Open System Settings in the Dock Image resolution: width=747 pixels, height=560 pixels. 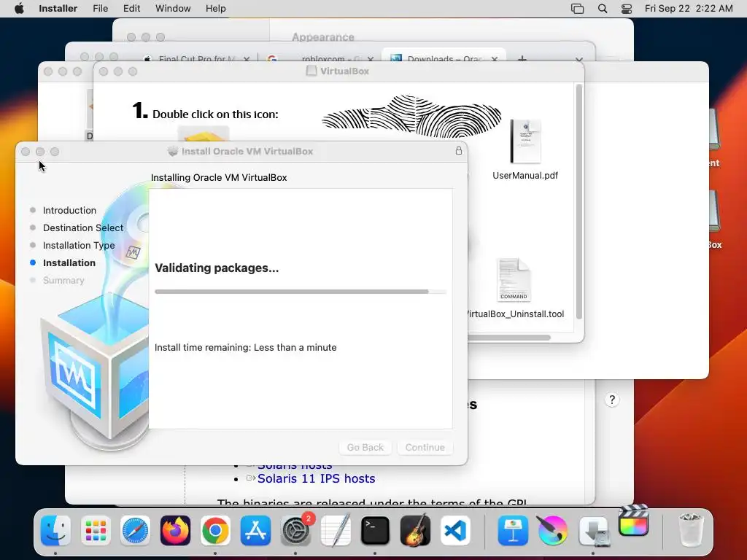point(295,530)
